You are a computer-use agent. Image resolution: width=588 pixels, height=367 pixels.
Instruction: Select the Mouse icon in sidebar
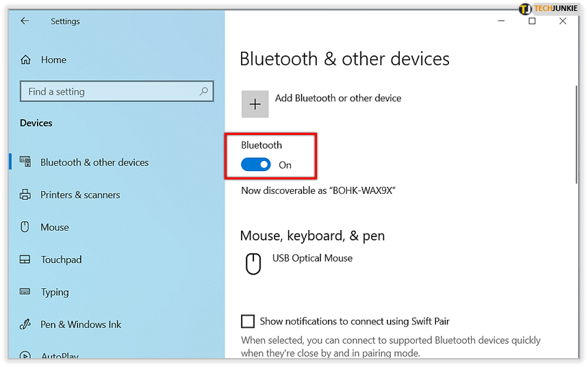[x=25, y=227]
